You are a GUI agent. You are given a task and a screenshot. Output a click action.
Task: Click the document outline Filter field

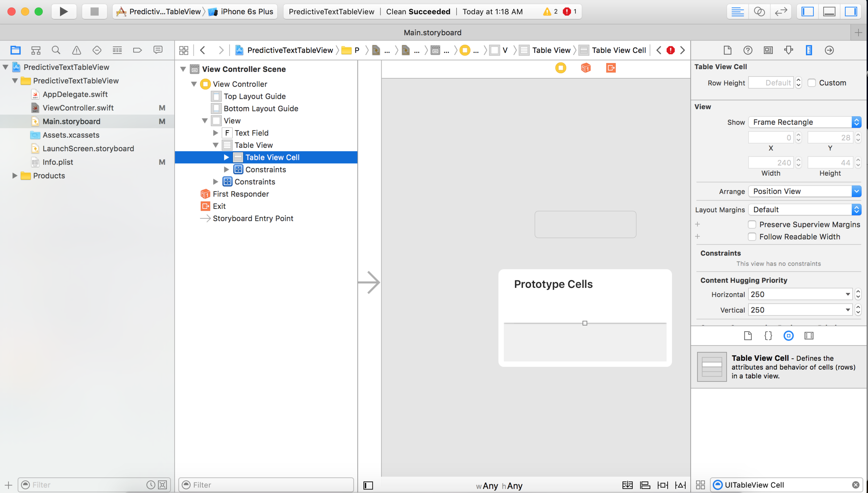(x=266, y=485)
